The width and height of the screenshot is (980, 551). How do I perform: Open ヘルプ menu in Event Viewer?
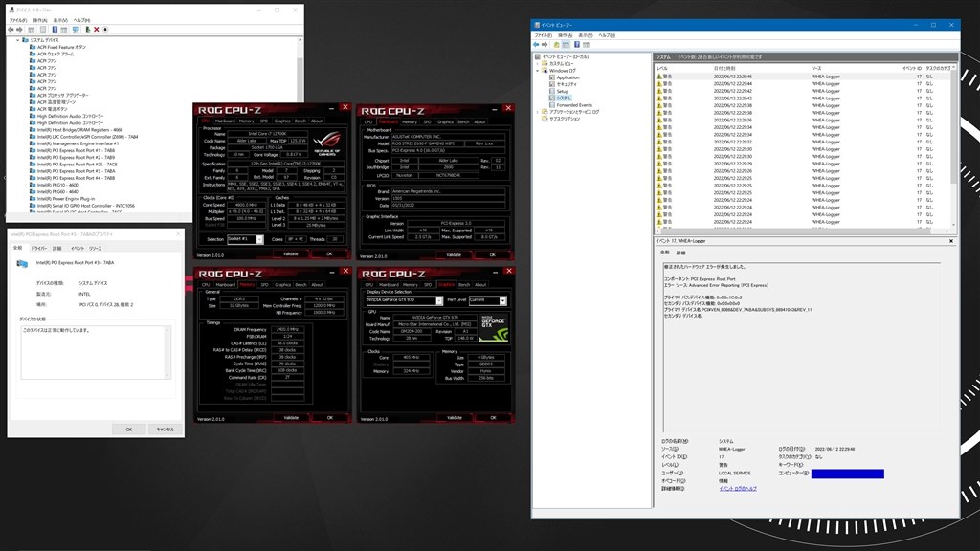tap(607, 35)
